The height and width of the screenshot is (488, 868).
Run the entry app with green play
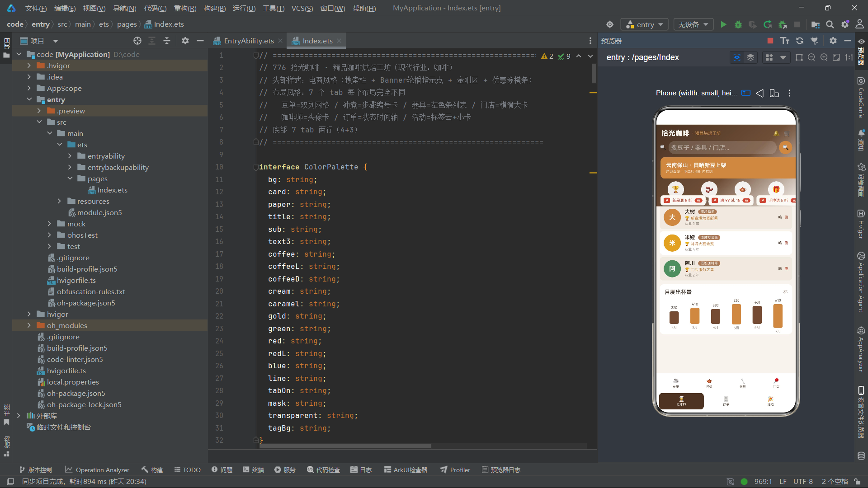point(723,24)
